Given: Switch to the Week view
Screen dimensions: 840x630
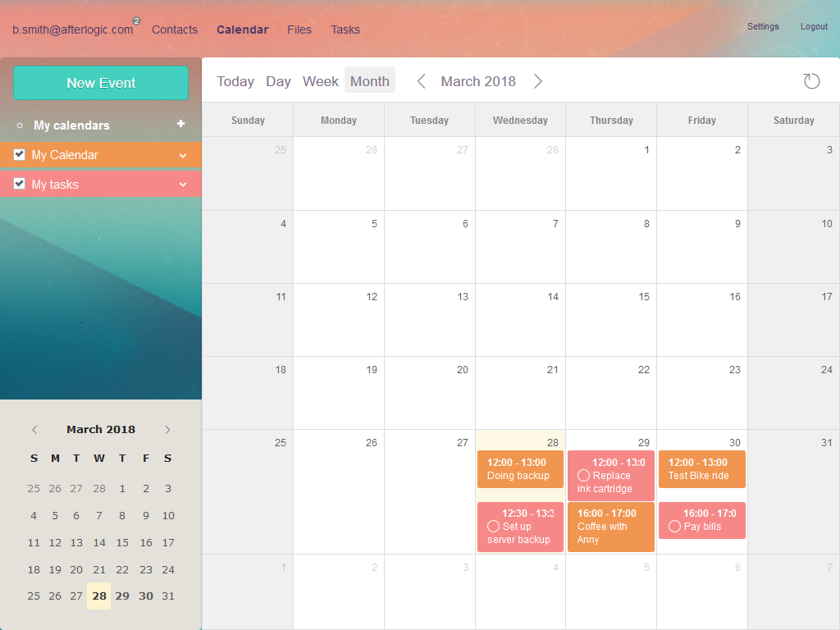Looking at the screenshot, I should [320, 81].
